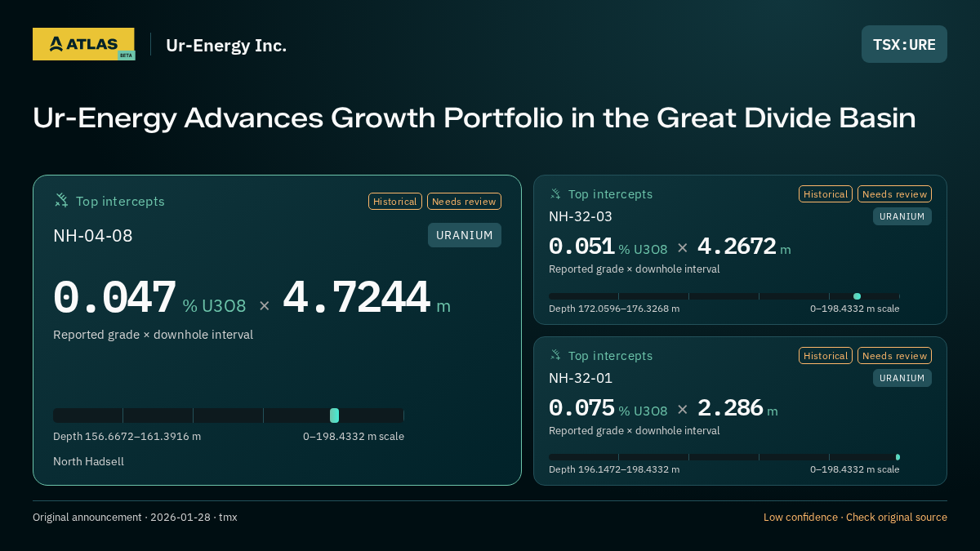The height and width of the screenshot is (551, 980).
Task: Click the Great Divide Basin headline
Action: (x=474, y=118)
